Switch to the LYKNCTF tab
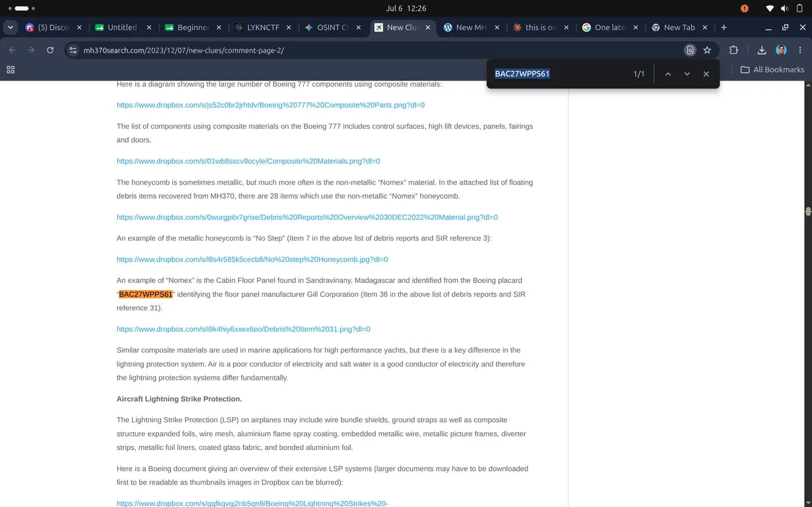Viewport: 812px width, 507px height. (x=263, y=27)
